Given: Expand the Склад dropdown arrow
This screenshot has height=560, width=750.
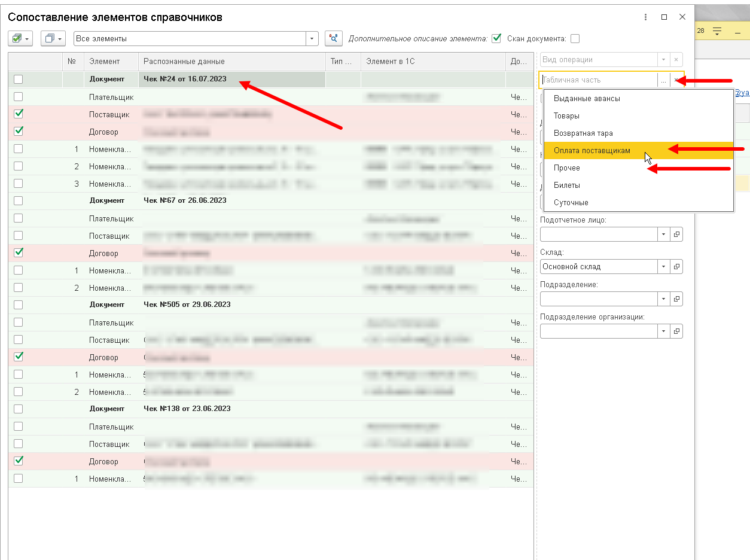Looking at the screenshot, I should click(x=664, y=266).
